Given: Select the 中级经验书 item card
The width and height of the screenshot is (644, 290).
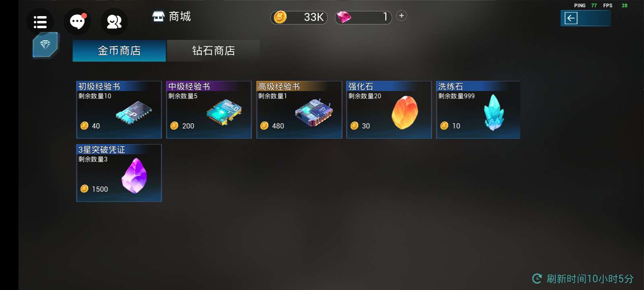Looking at the screenshot, I should click(x=209, y=110).
